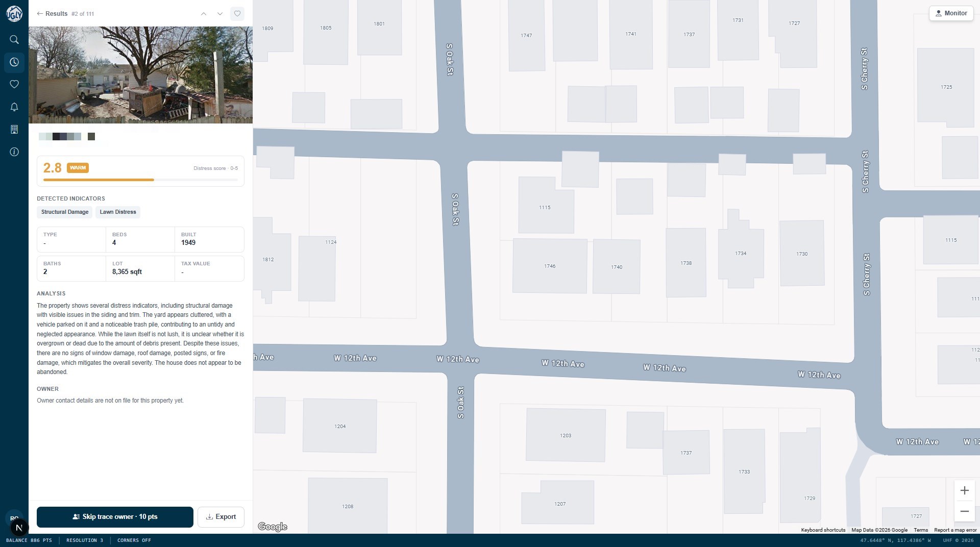980x547 pixels.
Task: Toggle CORNERS OFF in status bar
Action: [x=134, y=540]
